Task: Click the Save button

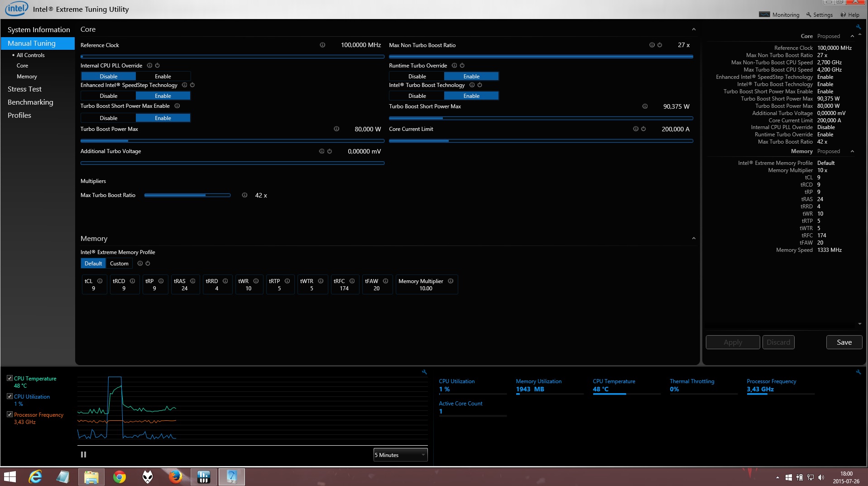Action: coord(844,342)
